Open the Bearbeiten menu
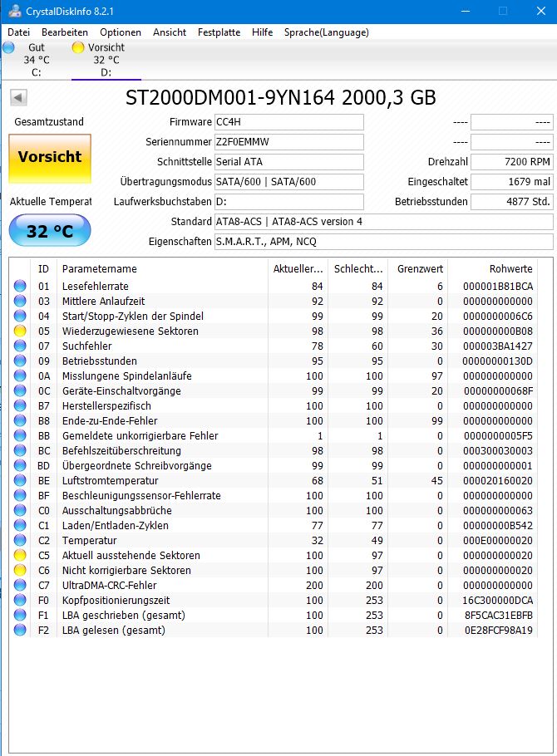 click(x=65, y=32)
